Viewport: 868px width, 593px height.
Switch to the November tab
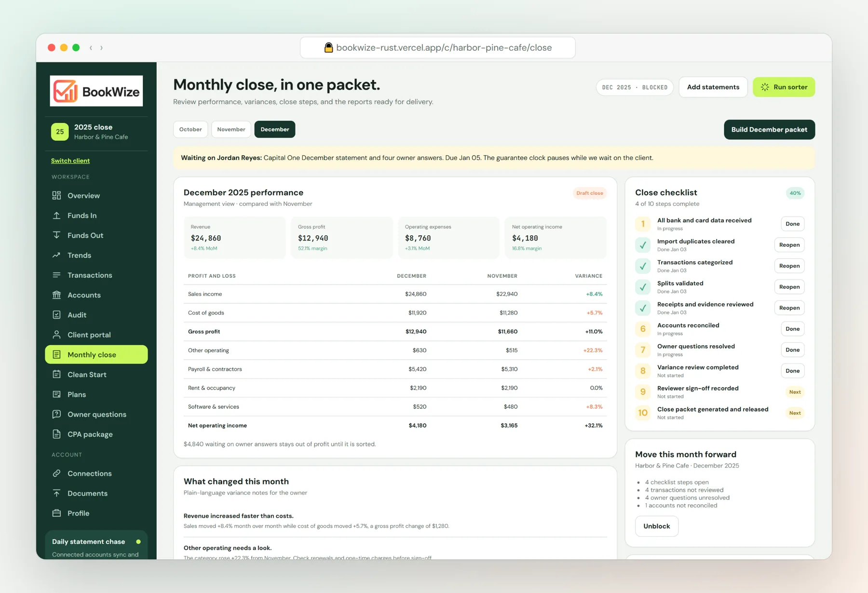tap(231, 129)
